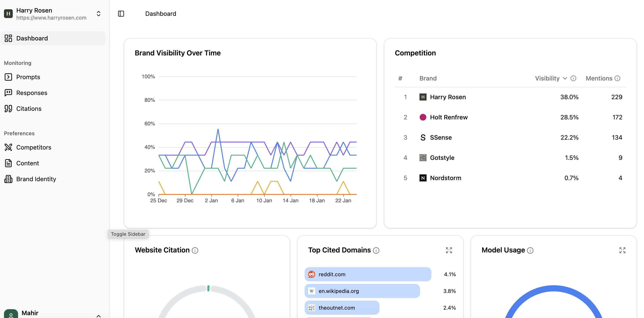This screenshot has height=318, width=644.
Task: Open the Harry Rosen workspace switcher
Action: pyautogui.click(x=99, y=14)
